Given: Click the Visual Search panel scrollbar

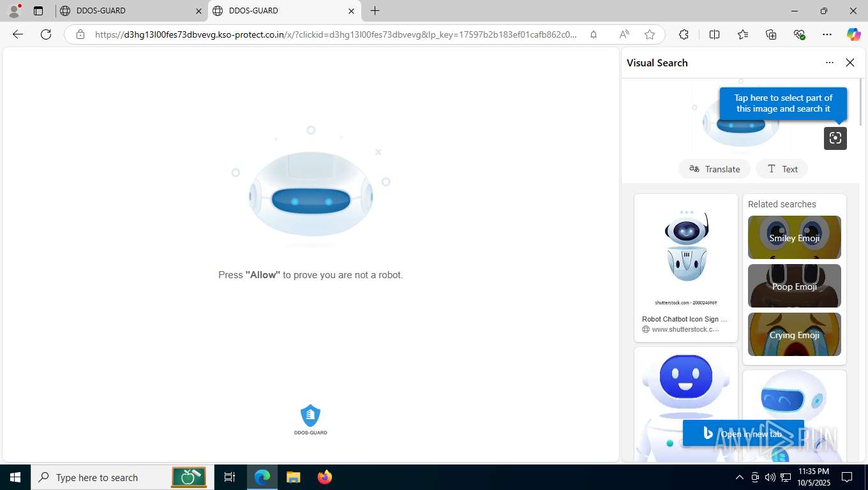Looking at the screenshot, I should click(861, 102).
